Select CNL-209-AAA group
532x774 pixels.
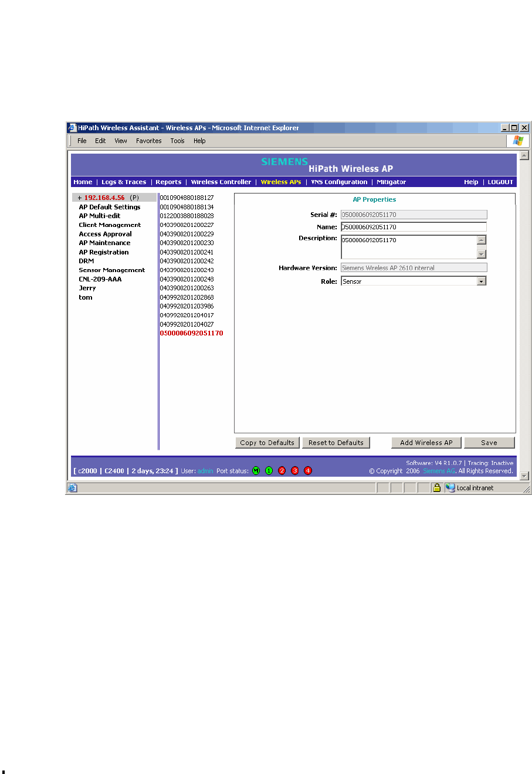(x=100, y=279)
